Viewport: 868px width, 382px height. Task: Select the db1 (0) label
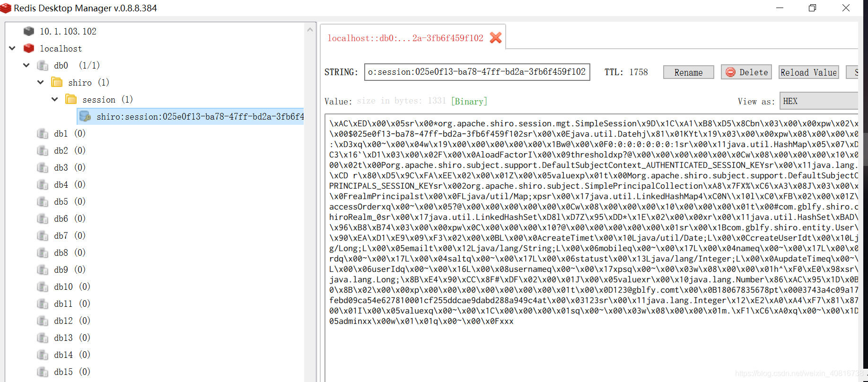click(x=70, y=133)
